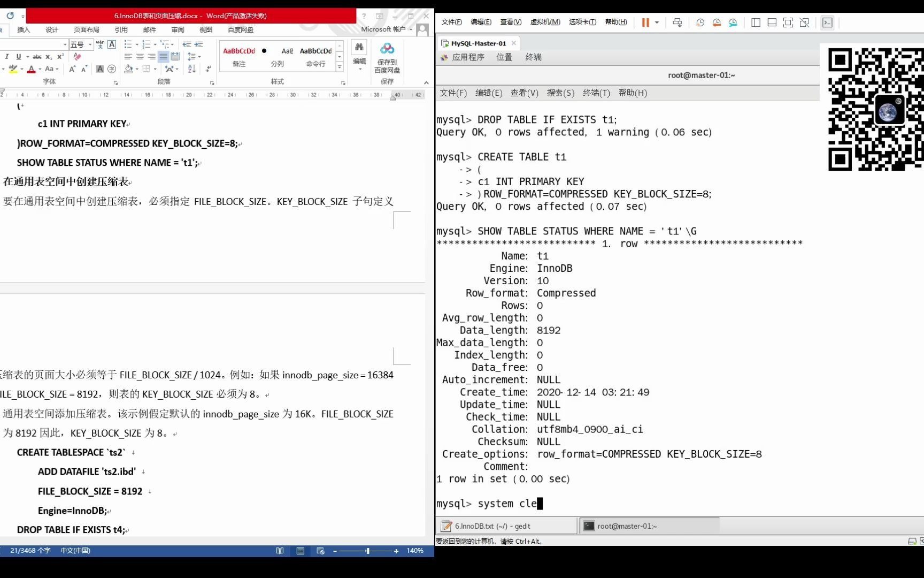This screenshot has height=578, width=924.
Task: Clear all formatting with the eraser icon
Action: coord(78,57)
